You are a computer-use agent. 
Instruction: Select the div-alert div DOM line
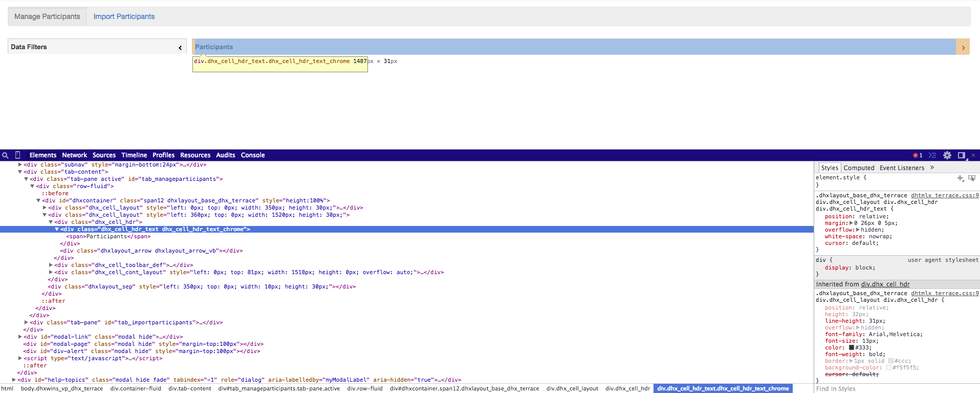point(142,351)
